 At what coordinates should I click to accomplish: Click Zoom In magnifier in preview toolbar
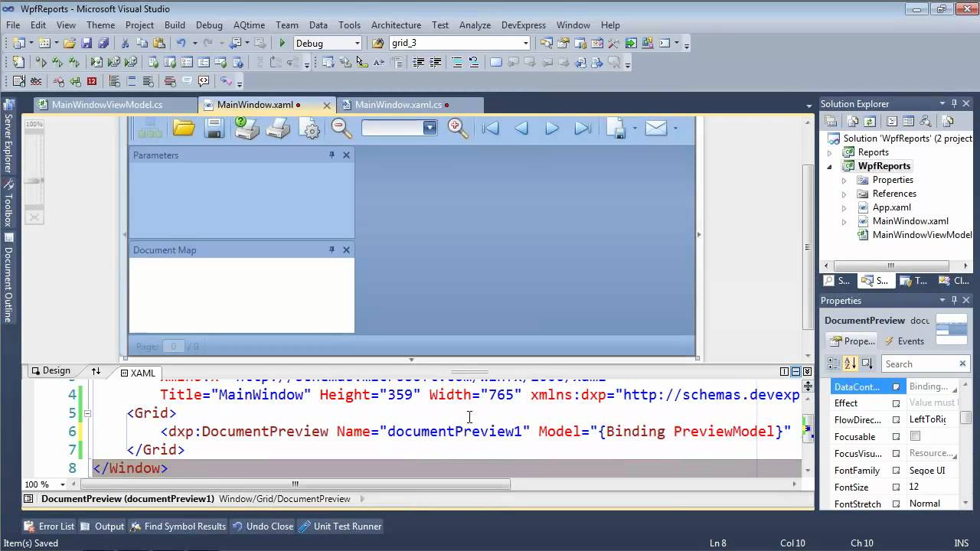(458, 128)
